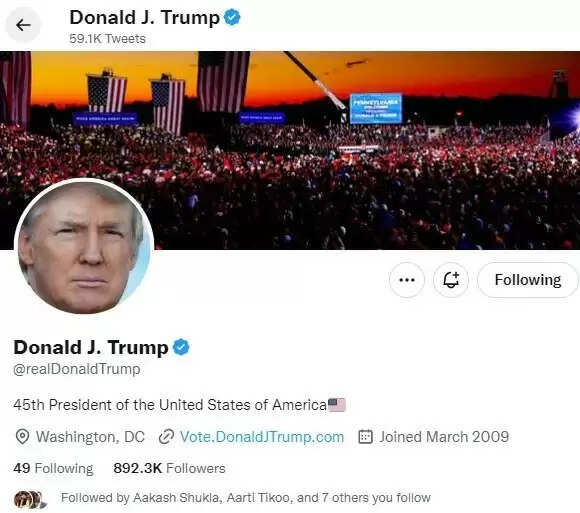Toggle the Following button to unfollow
This screenshot has width=580, height=513.
click(527, 280)
